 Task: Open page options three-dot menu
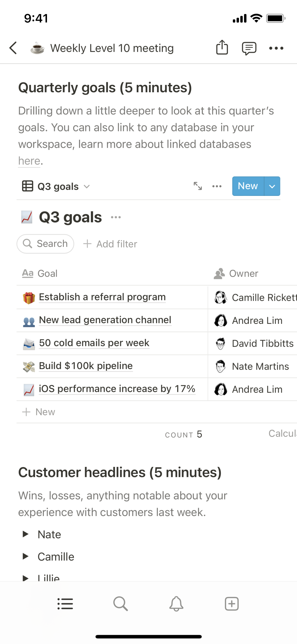[276, 48]
